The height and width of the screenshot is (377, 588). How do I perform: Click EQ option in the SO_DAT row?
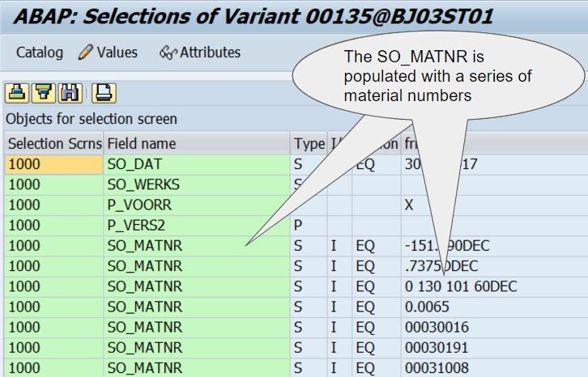click(365, 164)
